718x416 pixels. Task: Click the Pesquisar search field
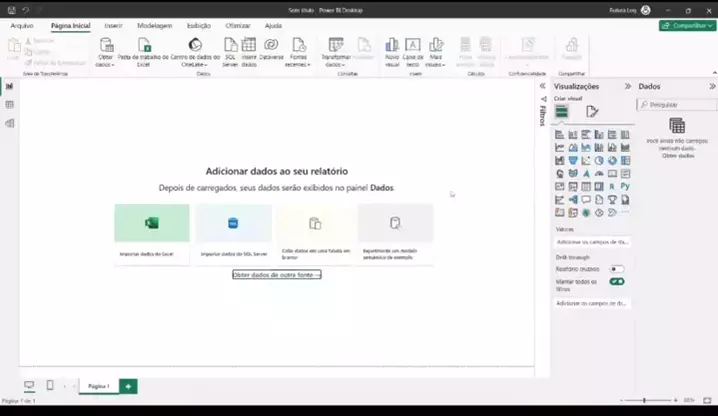click(x=677, y=105)
